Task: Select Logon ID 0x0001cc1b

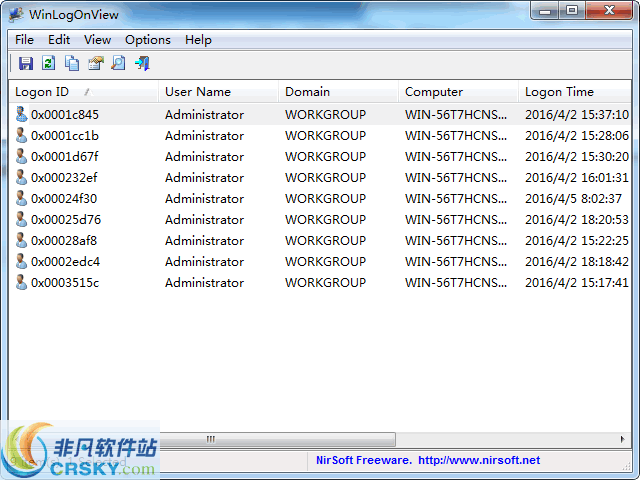Action: (x=65, y=136)
